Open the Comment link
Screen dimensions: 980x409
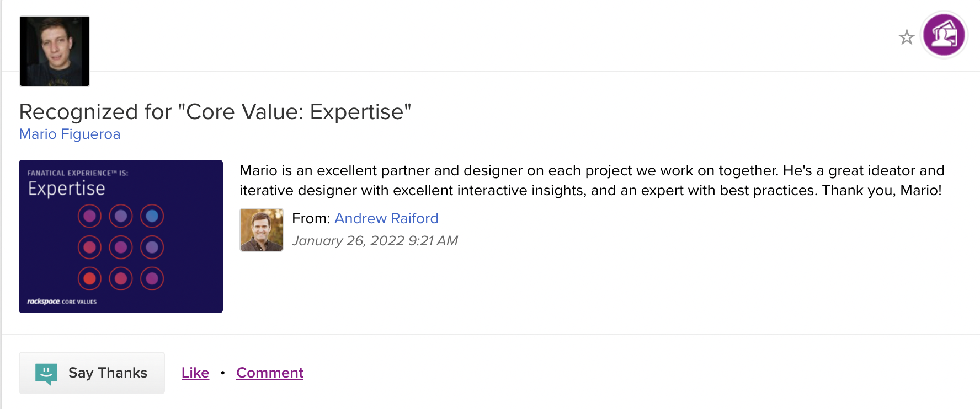coord(270,373)
